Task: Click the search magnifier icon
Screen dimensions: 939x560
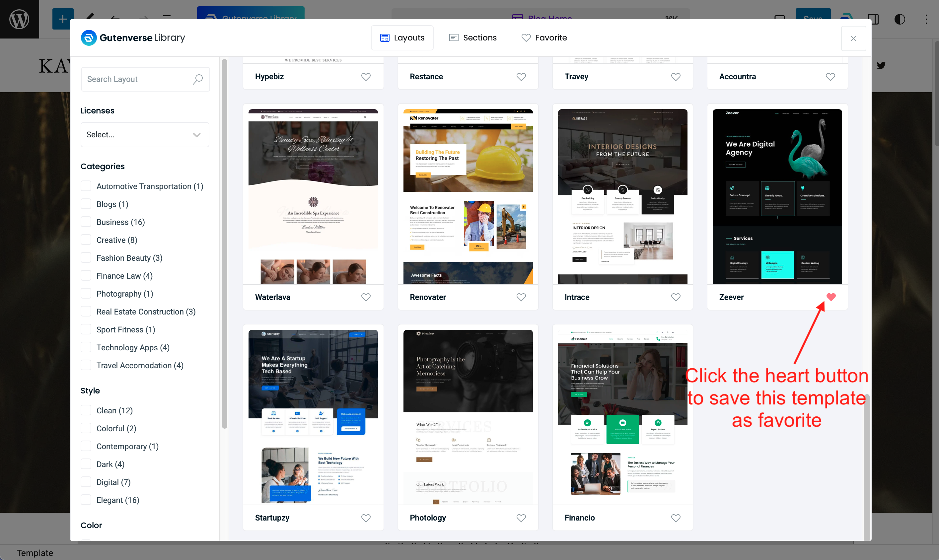Action: point(198,79)
